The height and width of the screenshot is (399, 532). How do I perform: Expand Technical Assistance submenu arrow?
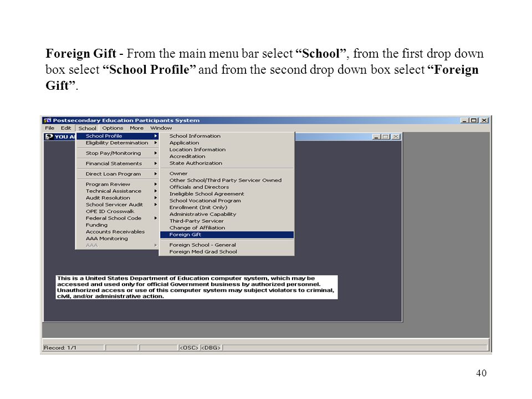pos(155,191)
